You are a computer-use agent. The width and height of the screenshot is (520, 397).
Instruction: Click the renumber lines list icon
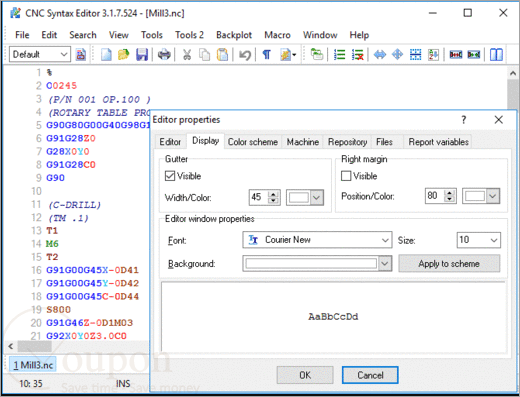tap(339, 54)
